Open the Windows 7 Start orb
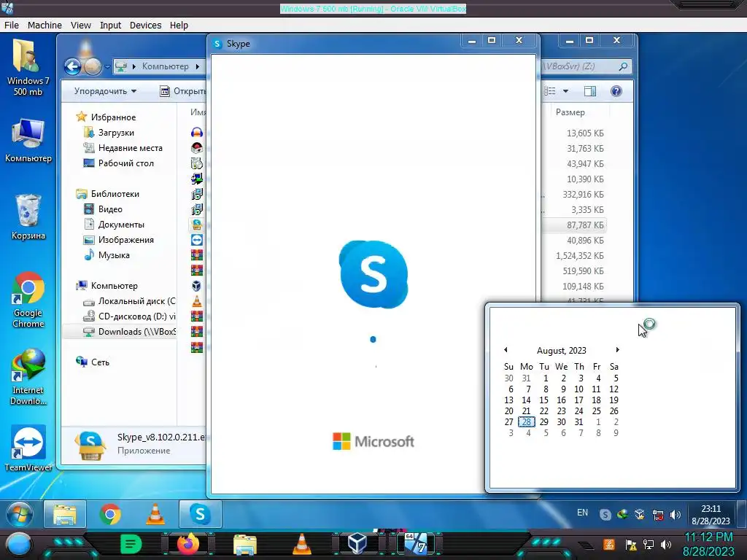Viewport: 747px width, 560px height. 20,514
